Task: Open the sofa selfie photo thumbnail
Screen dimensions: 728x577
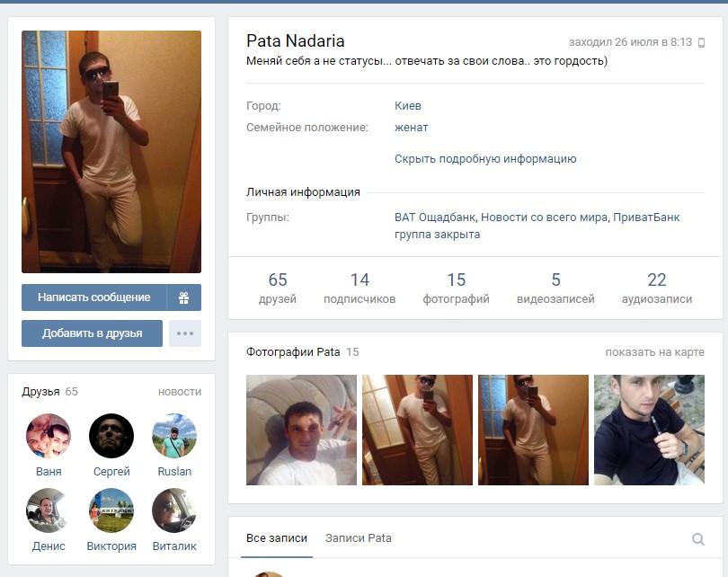Action: click(x=301, y=430)
